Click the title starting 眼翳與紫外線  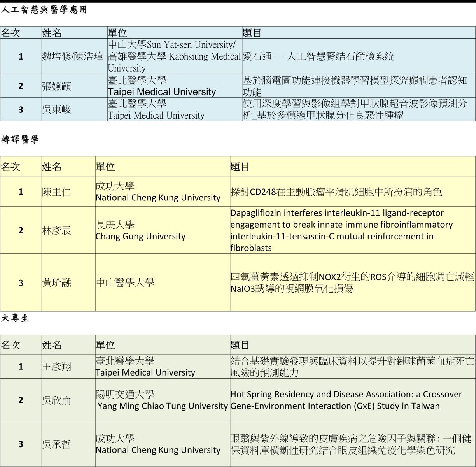click(351, 444)
